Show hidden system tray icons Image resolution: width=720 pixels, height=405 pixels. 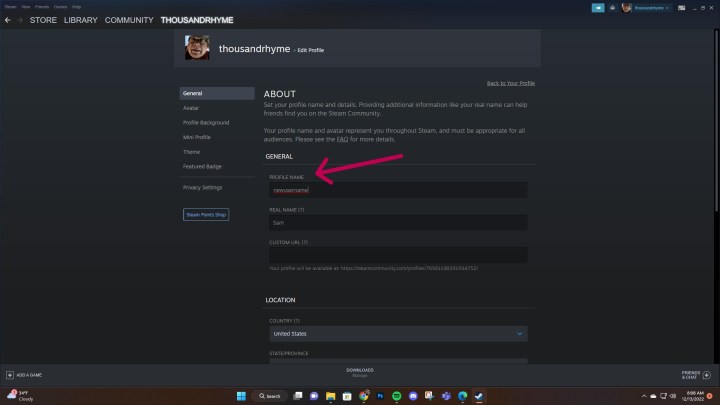click(644, 396)
